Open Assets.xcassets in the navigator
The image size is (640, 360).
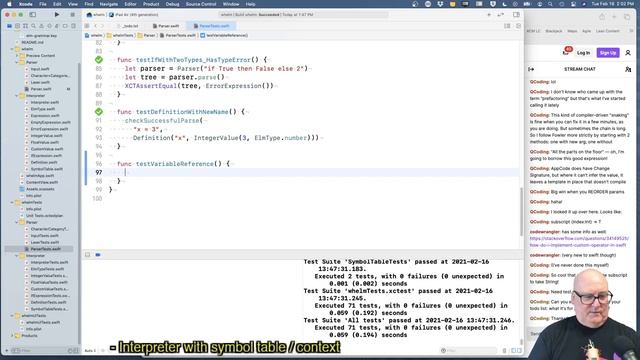click(x=40, y=189)
